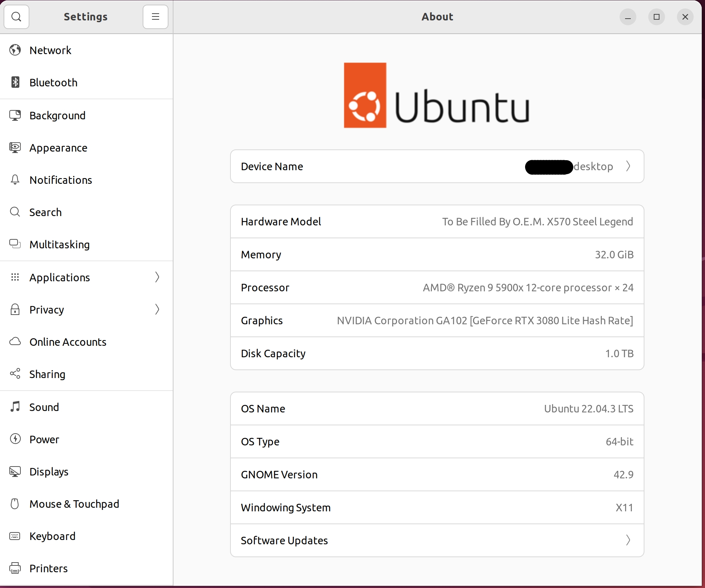Select Appearance in the sidebar
Viewport: 705px width, 588px height.
pos(86,148)
